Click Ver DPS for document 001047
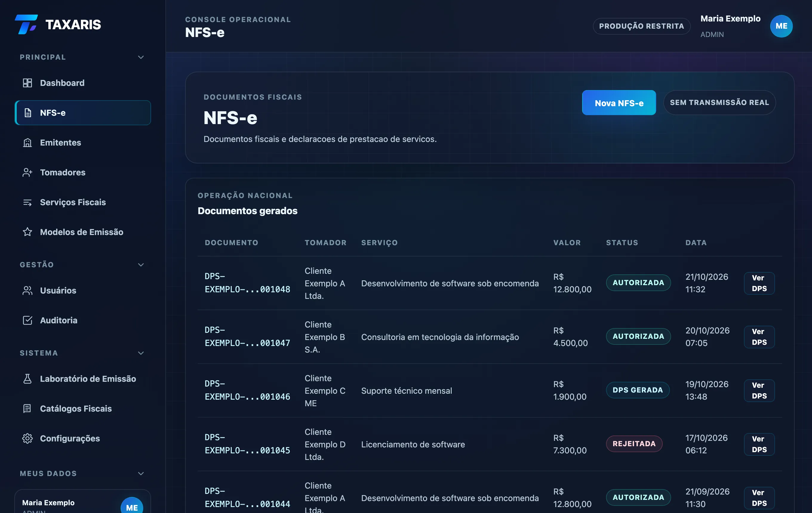 (x=759, y=337)
